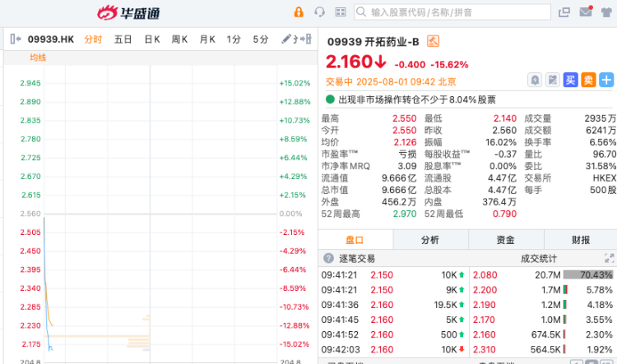Screen dimensions: 617x364
Task: Click the stock code search field
Action: pyautogui.click(x=452, y=12)
